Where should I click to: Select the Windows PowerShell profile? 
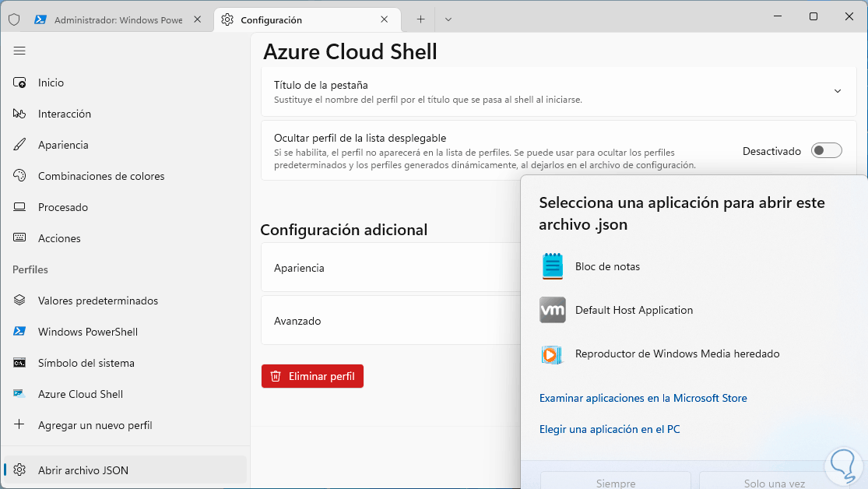[87, 332]
